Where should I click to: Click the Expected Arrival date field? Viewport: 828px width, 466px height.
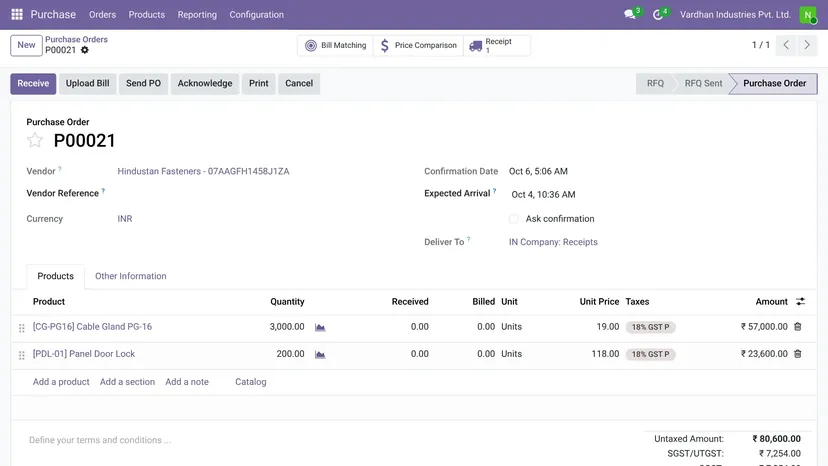tap(543, 194)
